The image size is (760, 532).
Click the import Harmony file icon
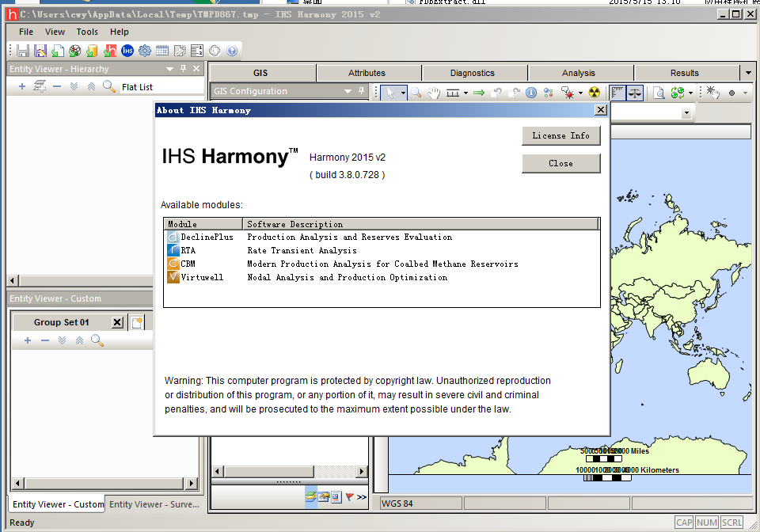[x=110, y=51]
